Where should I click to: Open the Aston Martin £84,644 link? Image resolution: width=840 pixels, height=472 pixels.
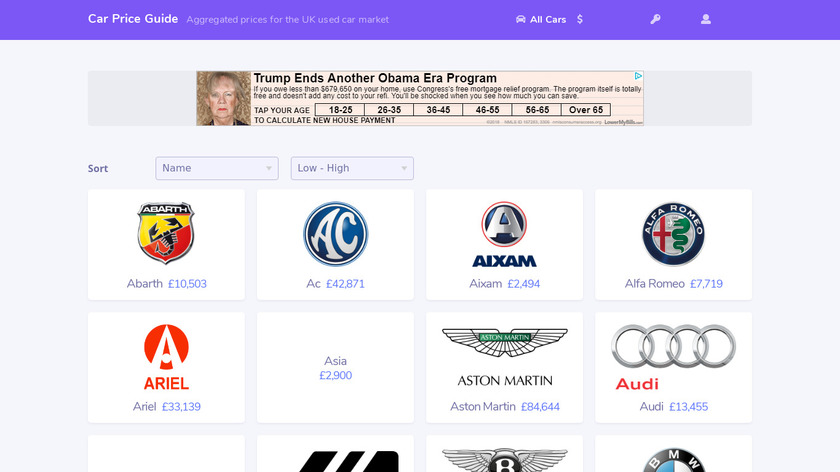tap(504, 407)
